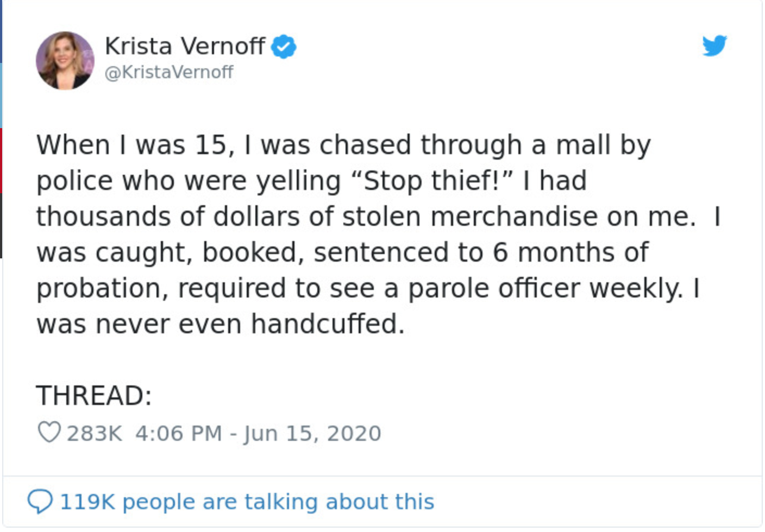Screen dimensions: 765x532
Task: Click the dark blue strip at left edge
Action: click(1, 31)
